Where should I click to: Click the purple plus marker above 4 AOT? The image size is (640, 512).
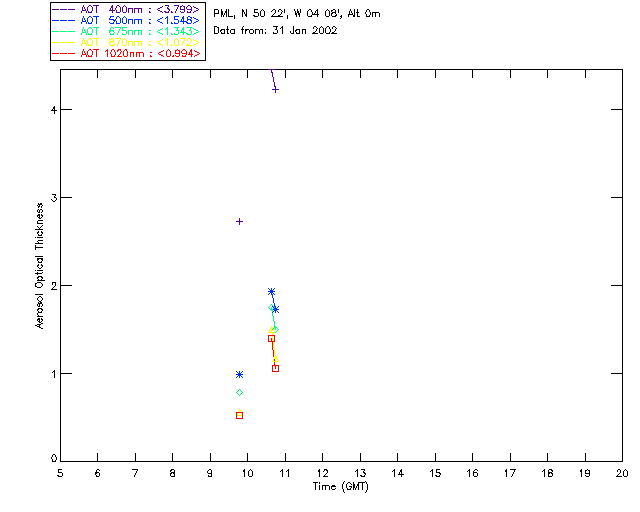(x=276, y=89)
